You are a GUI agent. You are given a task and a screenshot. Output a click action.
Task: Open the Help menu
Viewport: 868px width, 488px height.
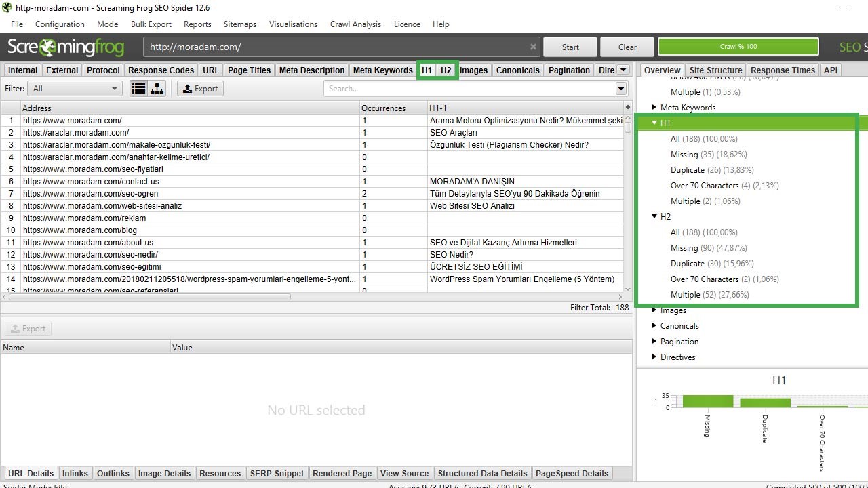tap(441, 24)
